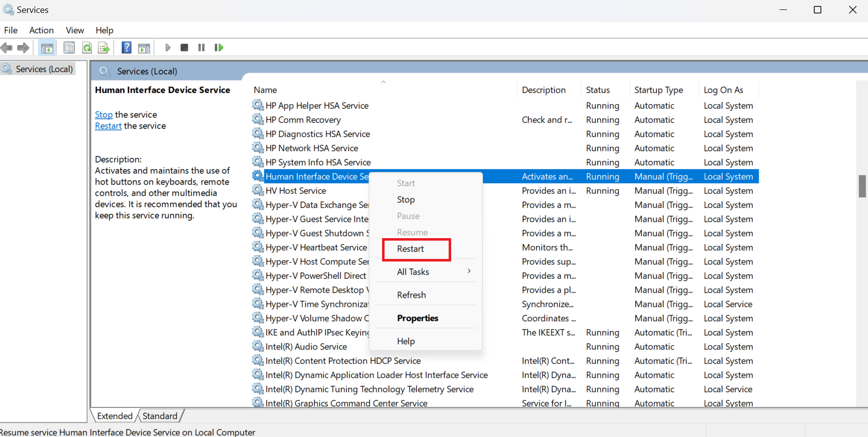Click gear icon beside IKE and AuthIP IPsec
Viewport: 868px width, 437px height.
tap(258, 332)
